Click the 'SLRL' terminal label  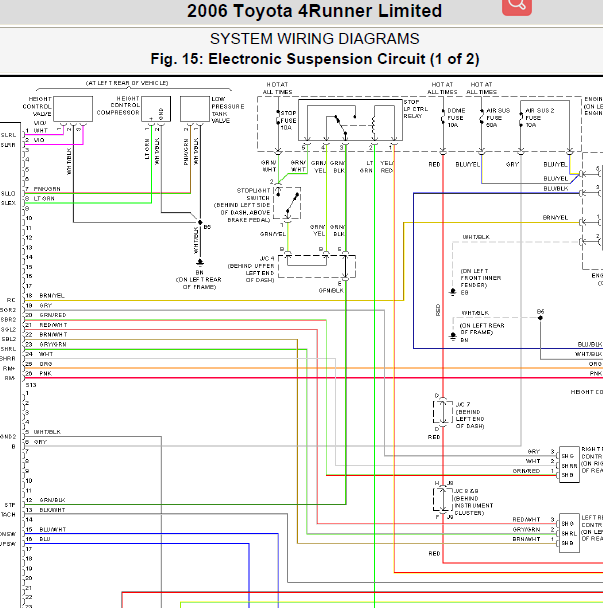pos(8,135)
